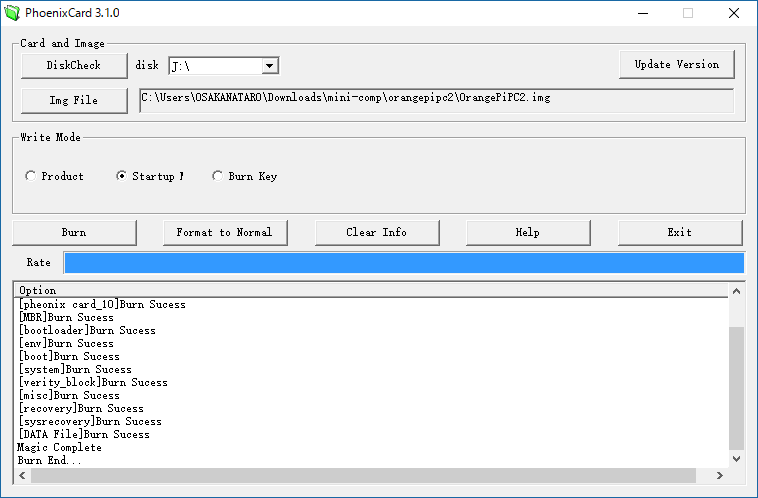Click the horizontal scrollbar thumb
This screenshot has width=758, height=498.
coord(363,475)
